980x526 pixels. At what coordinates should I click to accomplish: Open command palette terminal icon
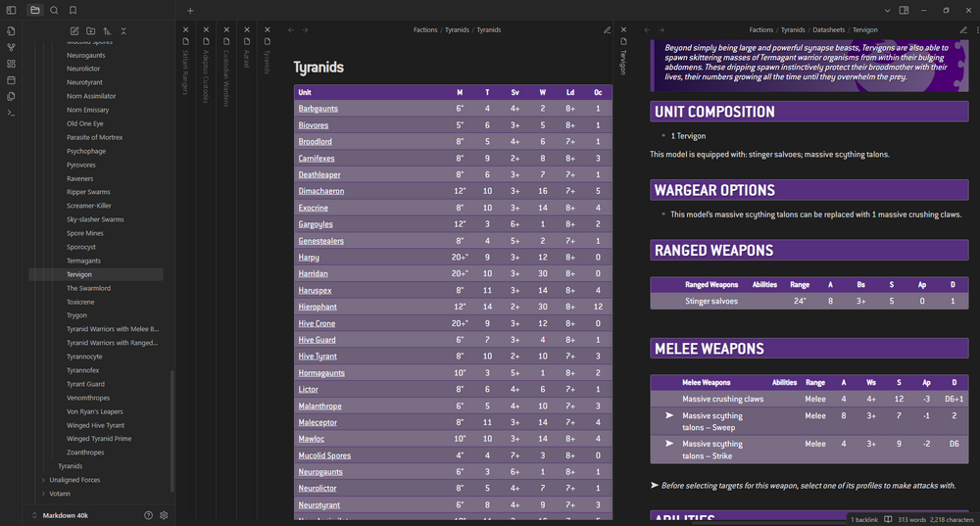[11, 113]
